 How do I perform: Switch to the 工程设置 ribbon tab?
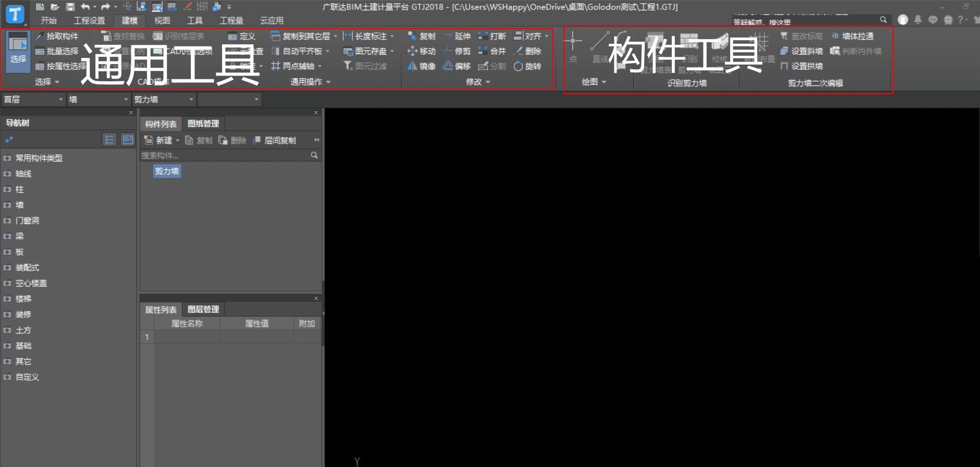click(89, 20)
